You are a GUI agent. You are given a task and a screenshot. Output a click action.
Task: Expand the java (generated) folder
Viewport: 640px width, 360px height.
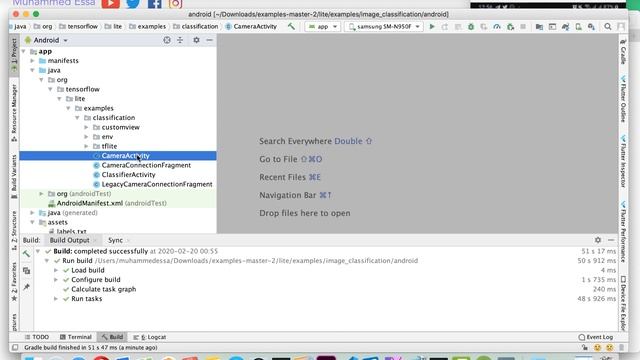point(32,213)
